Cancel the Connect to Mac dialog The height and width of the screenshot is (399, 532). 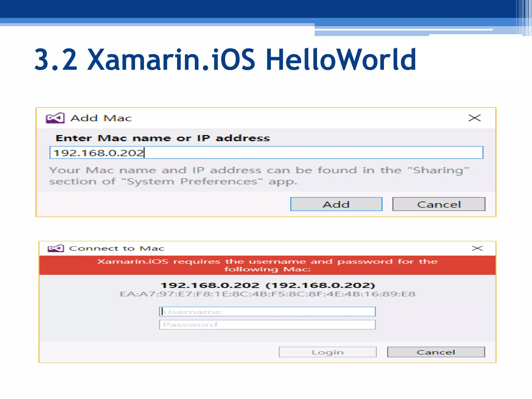(x=436, y=352)
